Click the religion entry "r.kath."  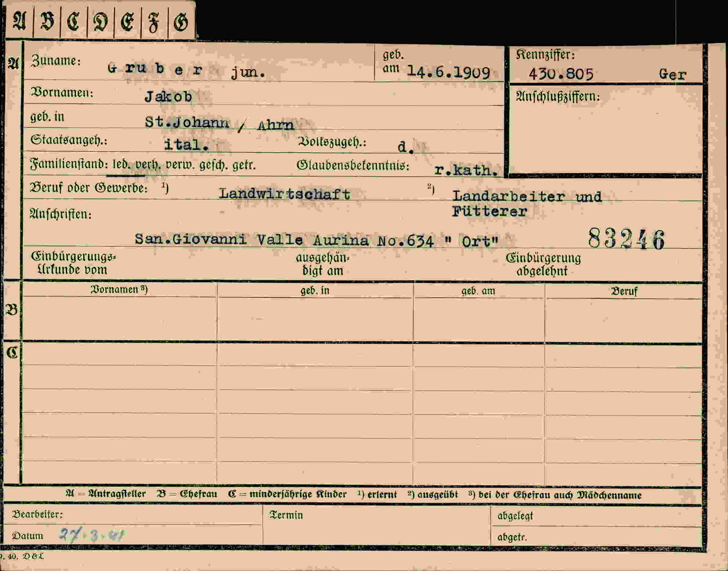[466, 170]
